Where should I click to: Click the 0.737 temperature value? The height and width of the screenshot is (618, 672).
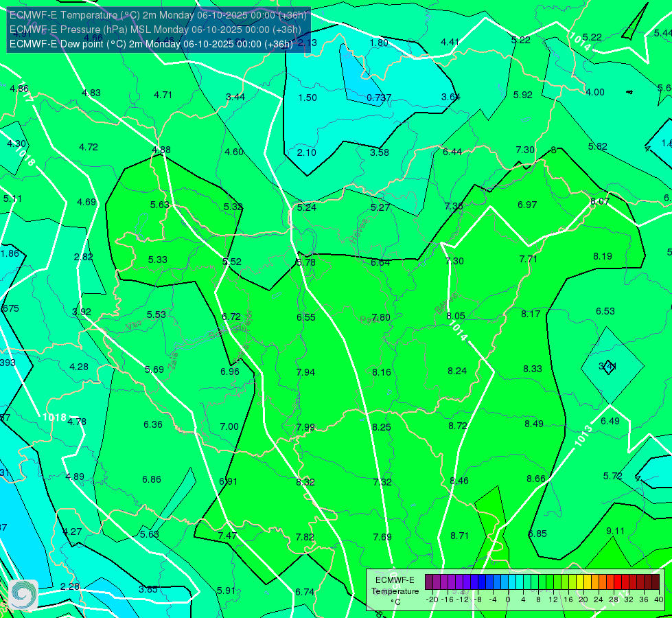(379, 98)
